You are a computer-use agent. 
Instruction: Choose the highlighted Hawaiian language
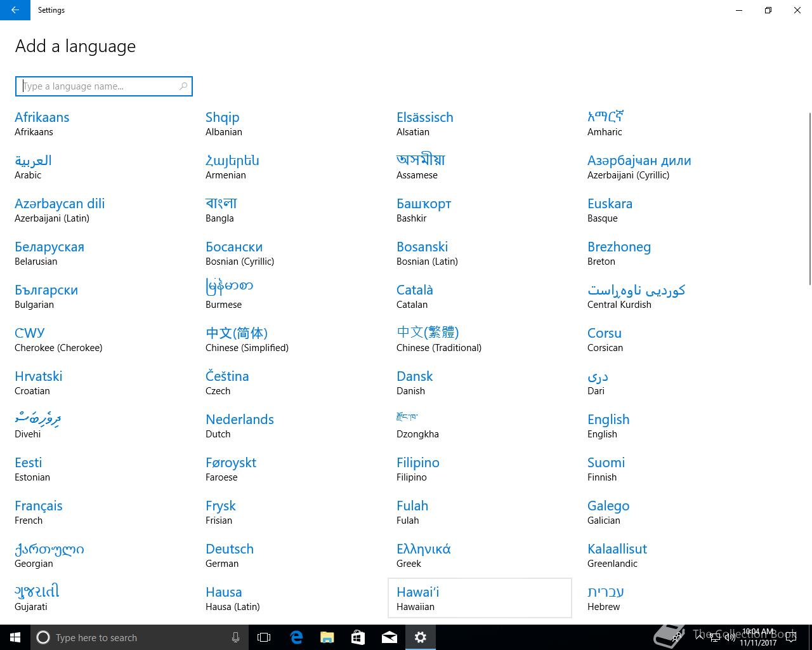[x=480, y=598]
